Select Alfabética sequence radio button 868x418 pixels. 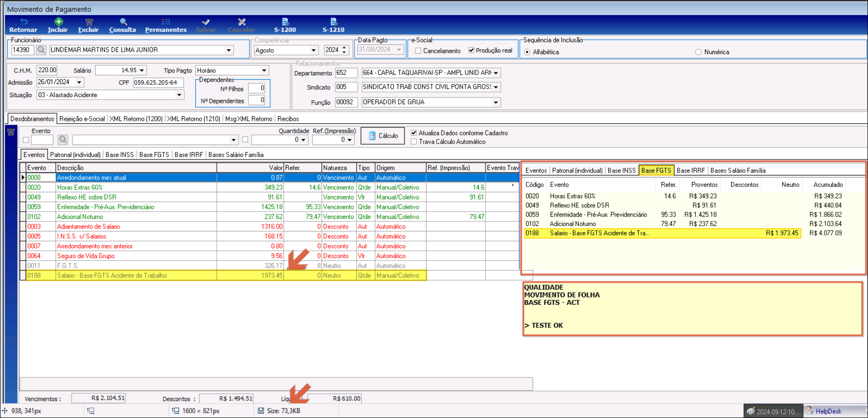(528, 52)
